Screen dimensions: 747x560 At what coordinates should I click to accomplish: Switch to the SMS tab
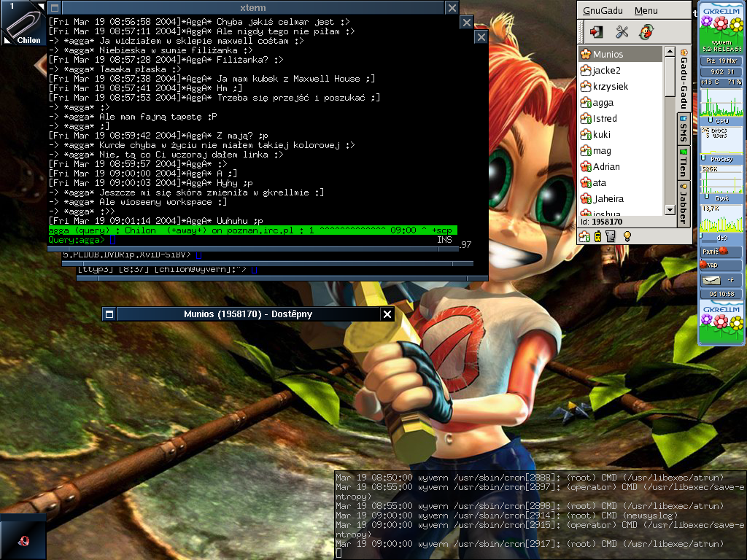pos(684,128)
